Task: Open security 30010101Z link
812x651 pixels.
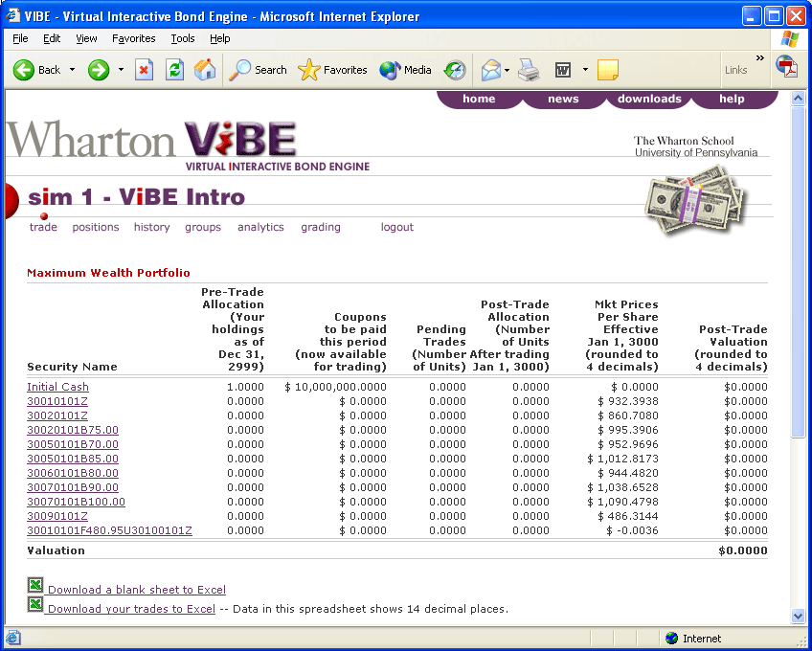Action: pos(57,401)
